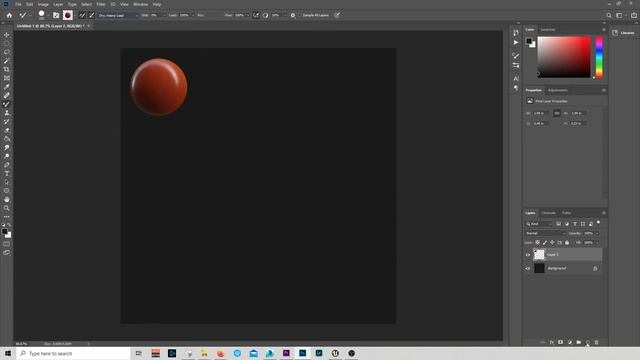This screenshot has width=640, height=360.
Task: Click Layer 1 thumbnail in the Layers panel
Action: [539, 254]
